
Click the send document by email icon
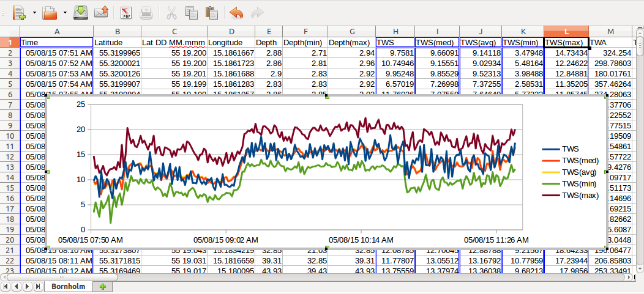[101, 12]
